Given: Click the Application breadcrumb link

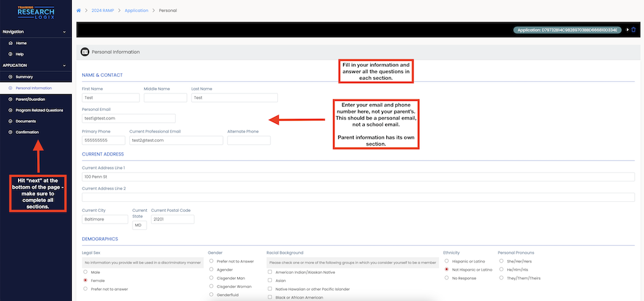Looking at the screenshot, I should 137,11.
